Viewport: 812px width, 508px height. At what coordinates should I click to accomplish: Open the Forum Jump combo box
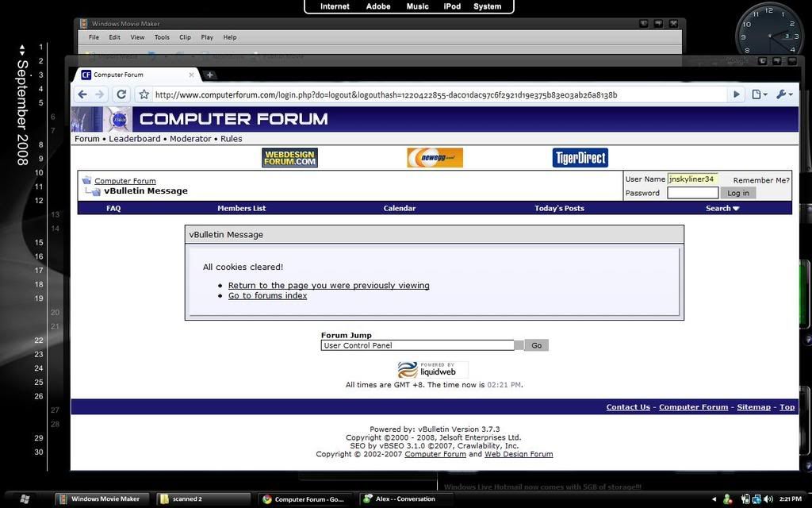pos(422,345)
